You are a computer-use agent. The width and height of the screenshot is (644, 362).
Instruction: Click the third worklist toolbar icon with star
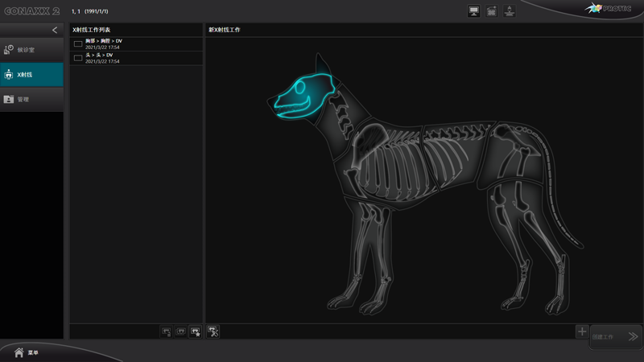point(196,331)
